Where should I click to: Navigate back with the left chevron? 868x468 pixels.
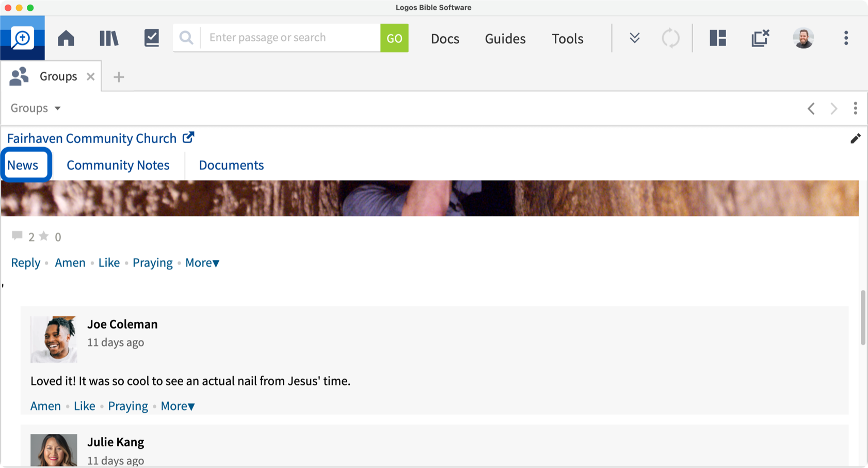pos(811,108)
